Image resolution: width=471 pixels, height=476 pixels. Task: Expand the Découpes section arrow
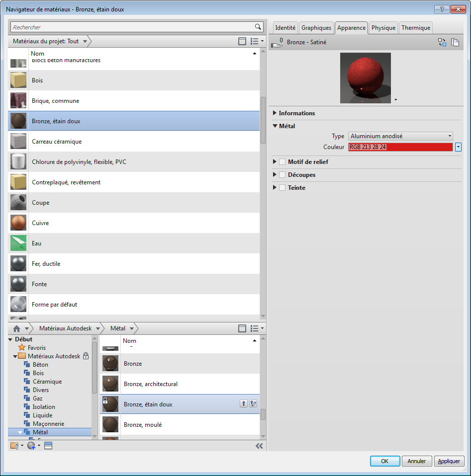click(x=275, y=174)
